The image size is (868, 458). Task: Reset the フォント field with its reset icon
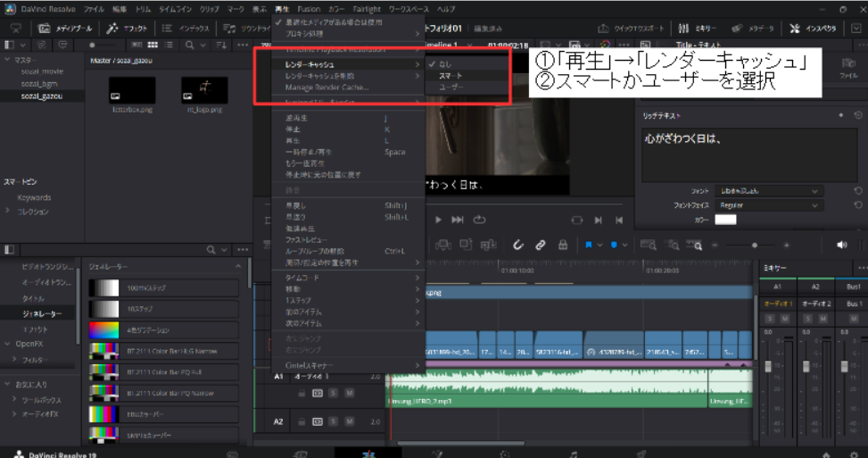pyautogui.click(x=857, y=190)
